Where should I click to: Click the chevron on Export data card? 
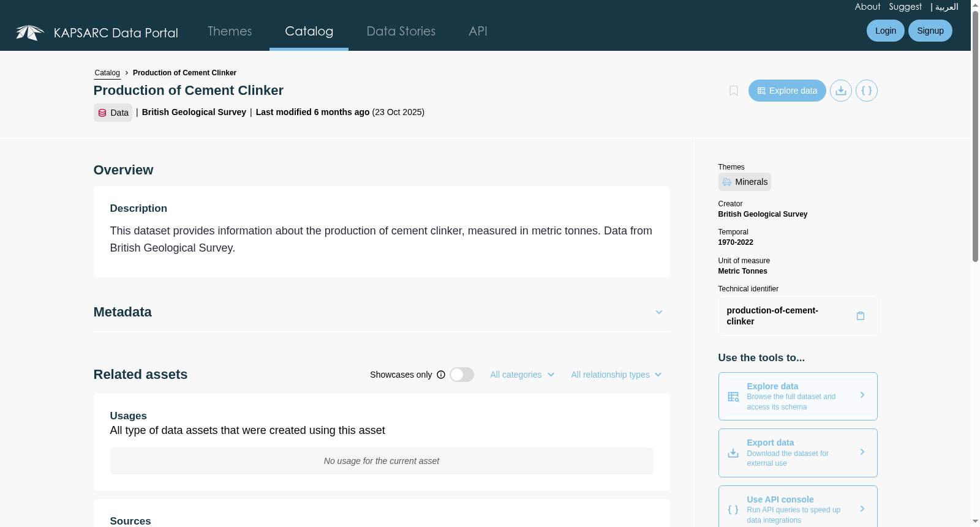862,452
